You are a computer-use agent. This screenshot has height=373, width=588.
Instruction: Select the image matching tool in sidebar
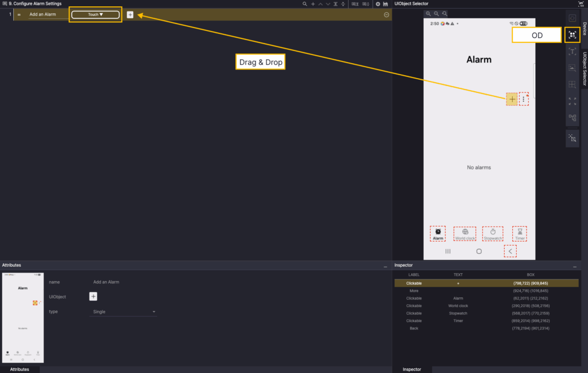[x=572, y=68]
